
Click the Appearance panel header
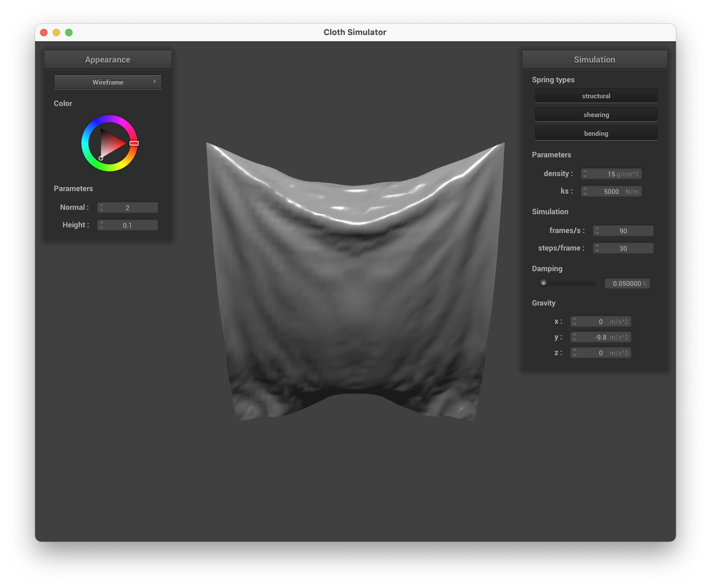tap(108, 59)
